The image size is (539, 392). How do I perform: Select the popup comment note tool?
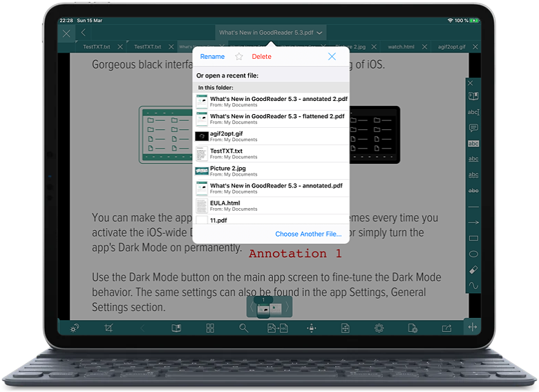(x=473, y=128)
